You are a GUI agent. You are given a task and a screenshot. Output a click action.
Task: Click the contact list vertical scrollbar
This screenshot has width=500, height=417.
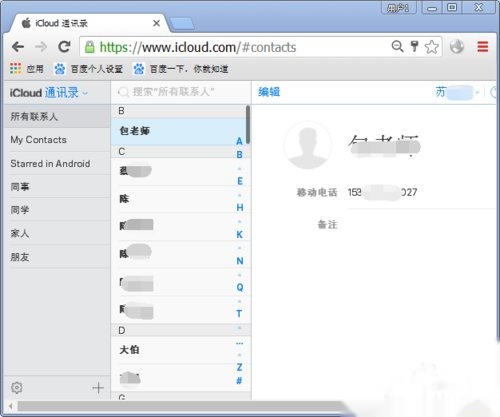pyautogui.click(x=248, y=125)
